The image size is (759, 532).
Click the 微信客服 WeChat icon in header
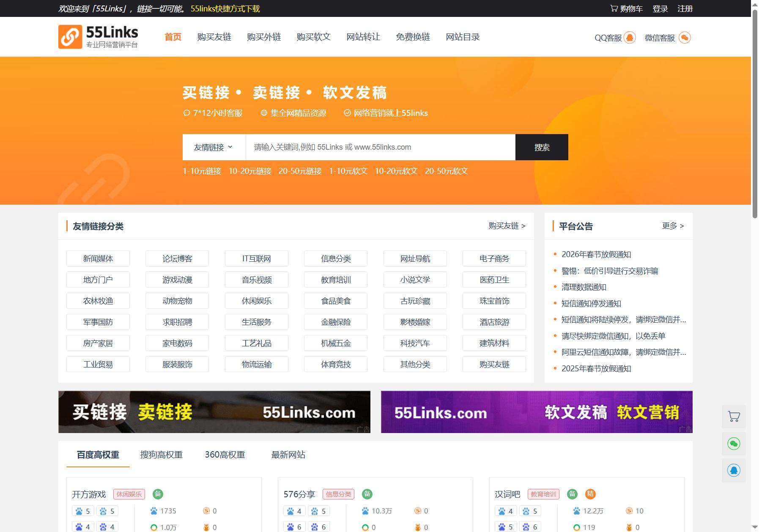click(685, 38)
